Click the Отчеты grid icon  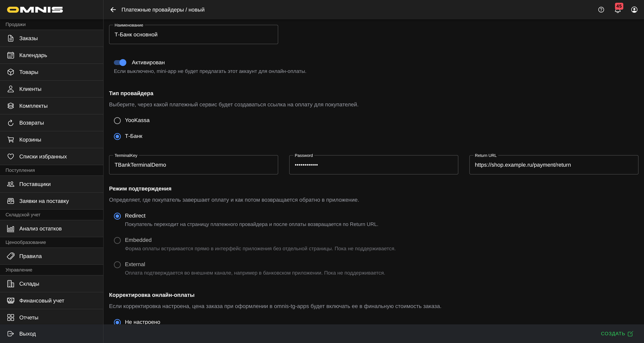(x=11, y=318)
